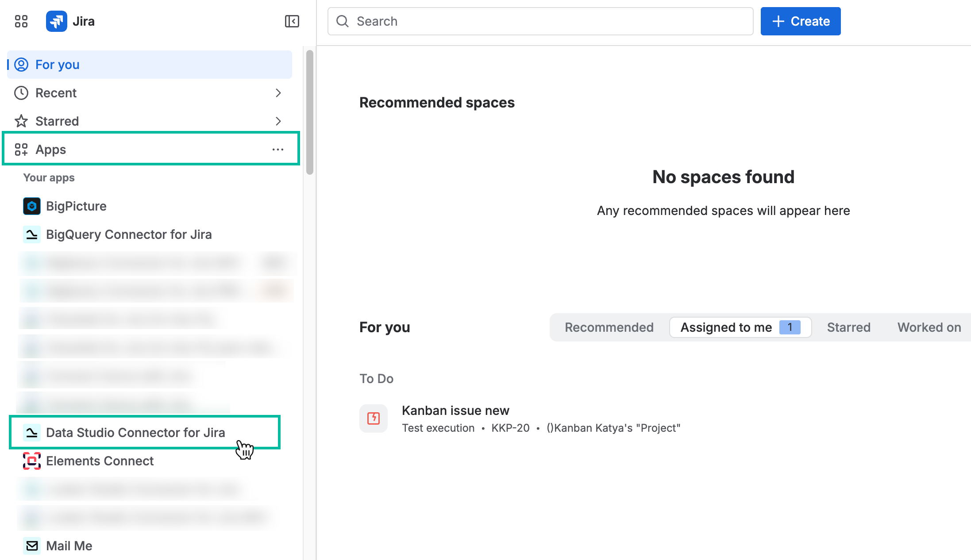
Task: Click the Assigned to me count badge
Action: point(790,327)
